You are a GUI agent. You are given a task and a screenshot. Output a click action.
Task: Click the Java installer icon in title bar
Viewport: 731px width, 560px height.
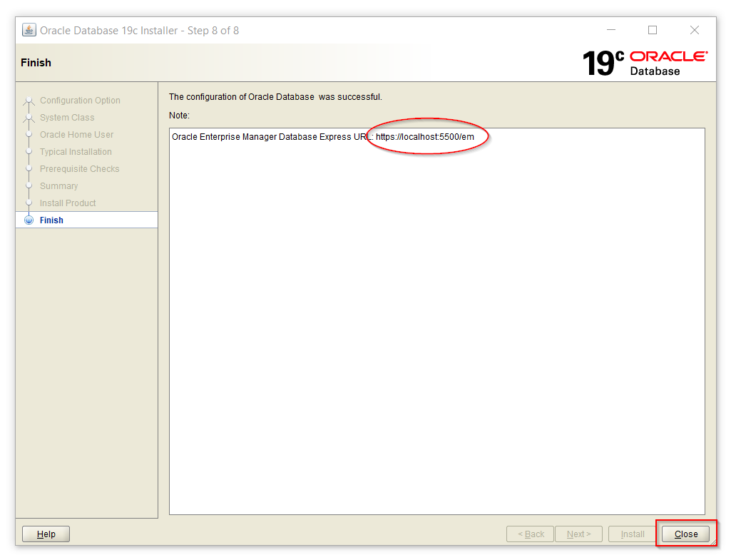(29, 31)
